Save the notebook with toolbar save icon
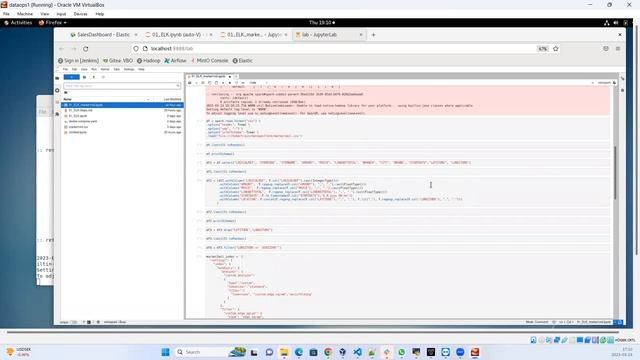The width and height of the screenshot is (640, 360). [x=190, y=82]
